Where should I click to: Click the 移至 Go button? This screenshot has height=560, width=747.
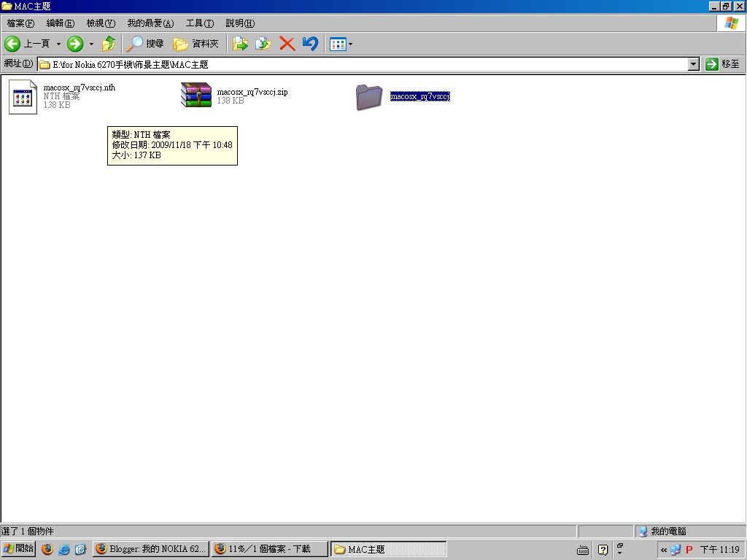pos(723,64)
